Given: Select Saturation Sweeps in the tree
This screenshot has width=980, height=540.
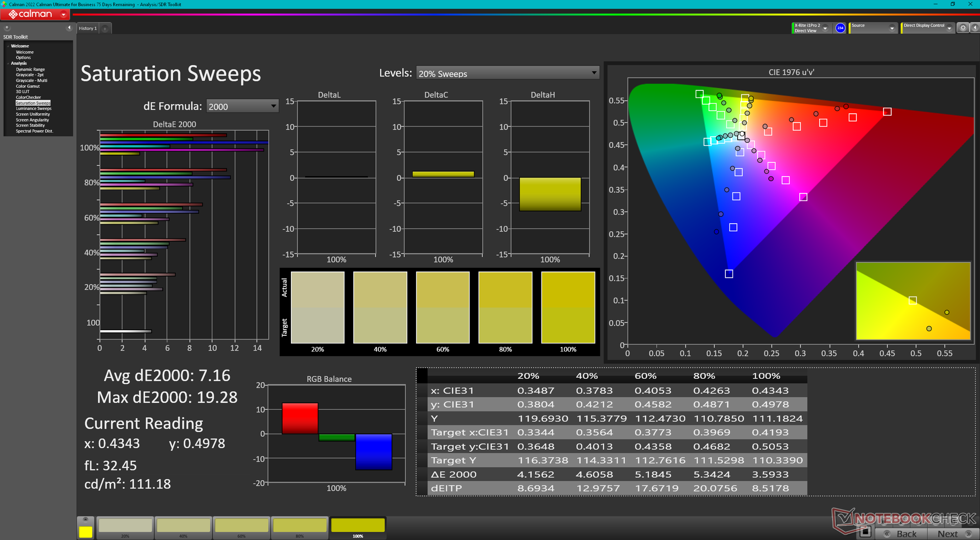Looking at the screenshot, I should pyautogui.click(x=33, y=103).
